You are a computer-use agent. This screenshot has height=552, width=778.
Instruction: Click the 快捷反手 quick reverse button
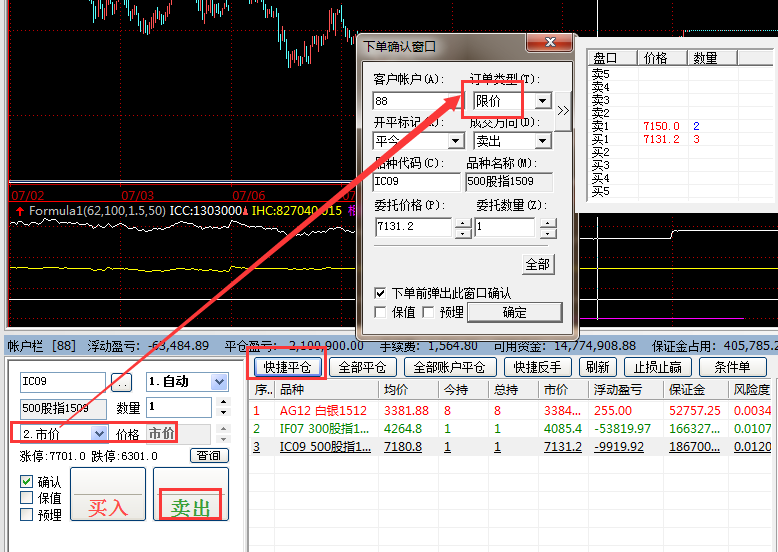click(x=538, y=367)
